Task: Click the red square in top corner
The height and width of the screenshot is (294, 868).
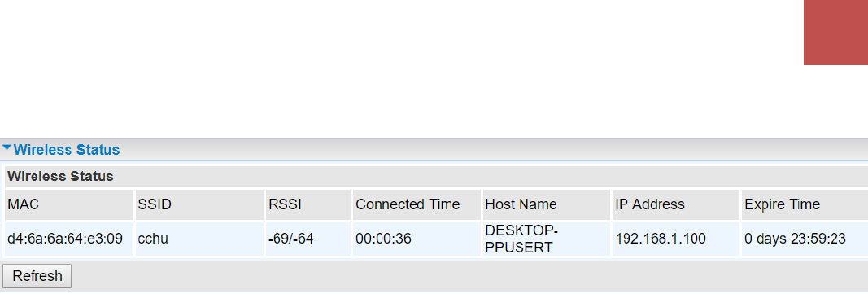Action: click(836, 32)
